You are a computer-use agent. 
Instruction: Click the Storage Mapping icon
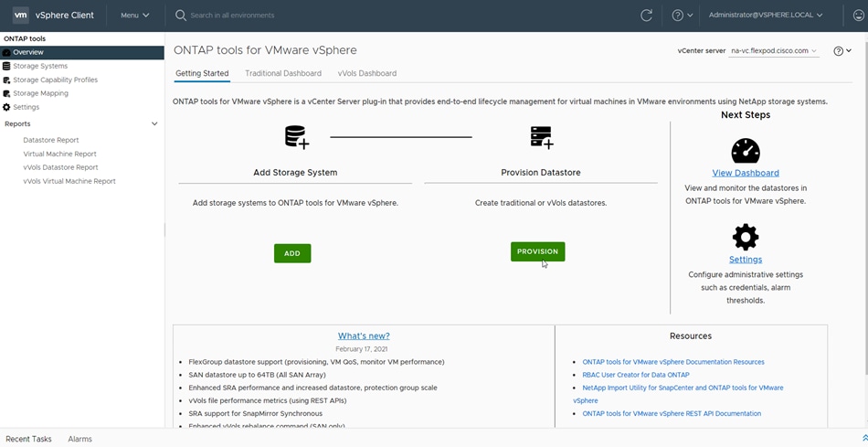(6, 93)
